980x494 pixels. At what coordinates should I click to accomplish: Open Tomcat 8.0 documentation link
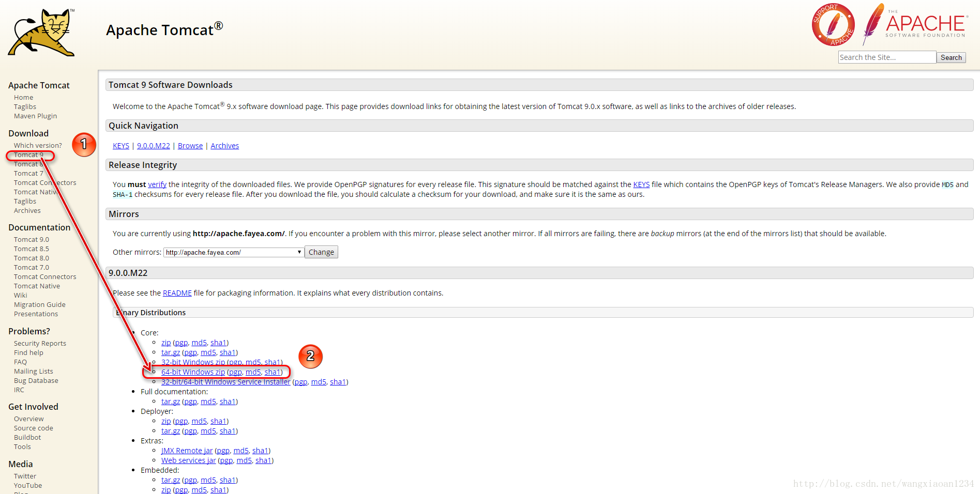point(32,258)
